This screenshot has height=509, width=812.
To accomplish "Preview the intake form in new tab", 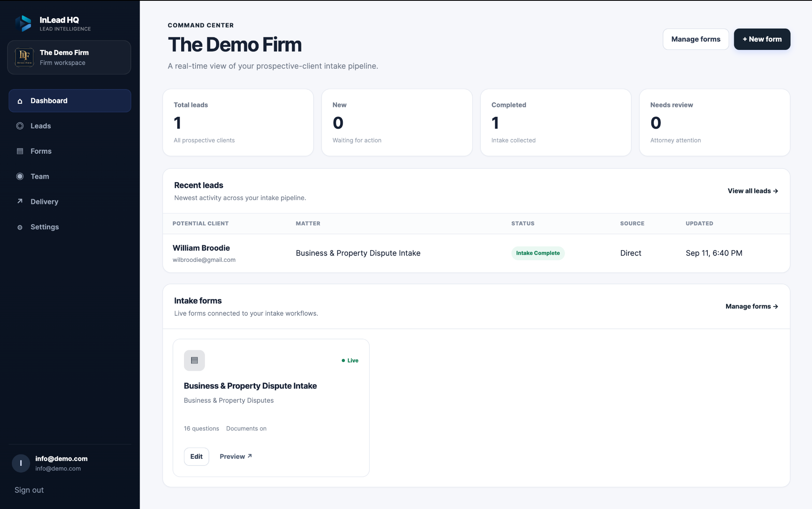I will [x=236, y=456].
